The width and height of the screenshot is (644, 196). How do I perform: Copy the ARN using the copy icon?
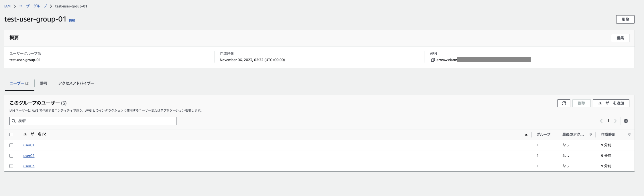433,60
